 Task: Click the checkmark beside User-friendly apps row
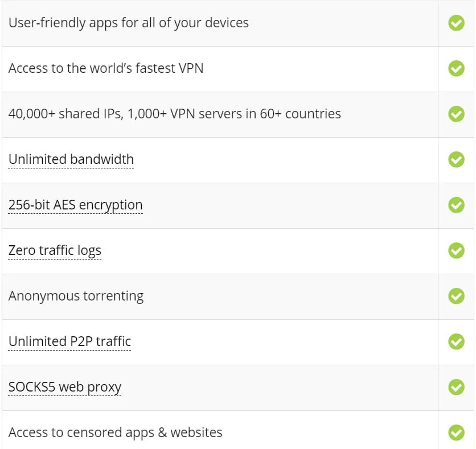(x=456, y=23)
